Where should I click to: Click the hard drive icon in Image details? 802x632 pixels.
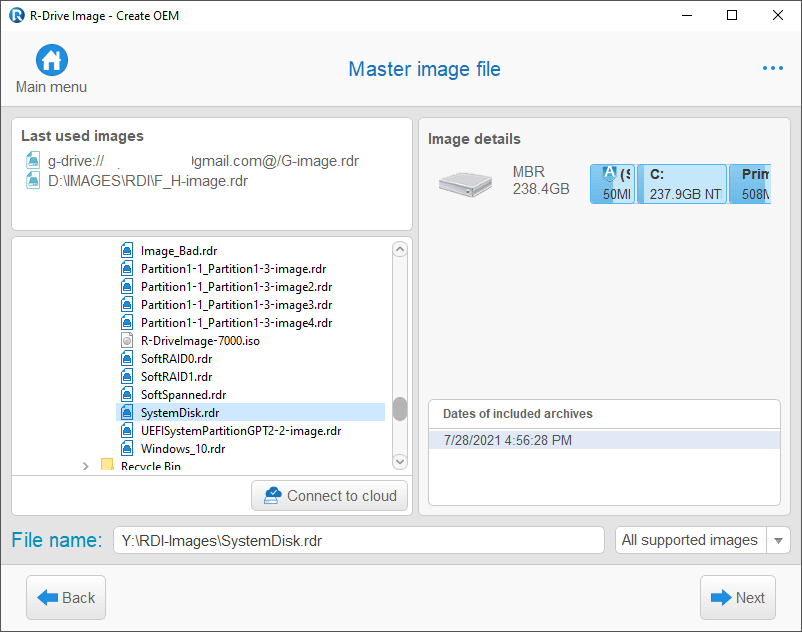pos(465,185)
